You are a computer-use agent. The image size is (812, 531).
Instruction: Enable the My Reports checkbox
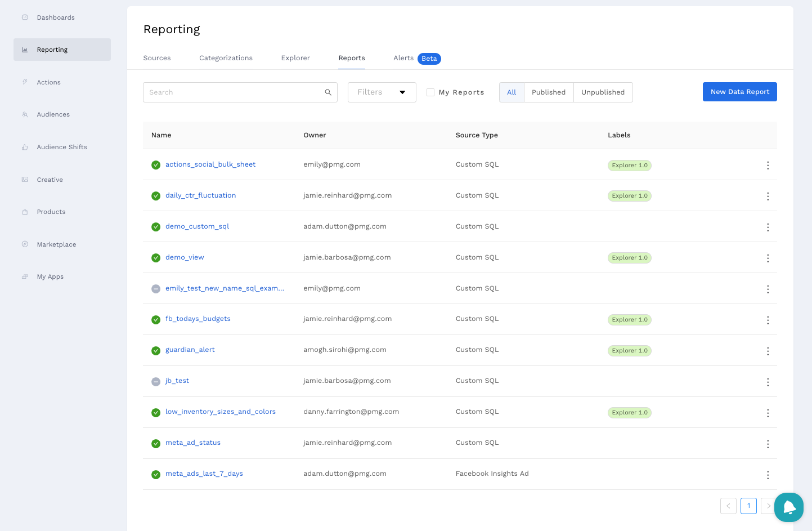click(430, 92)
